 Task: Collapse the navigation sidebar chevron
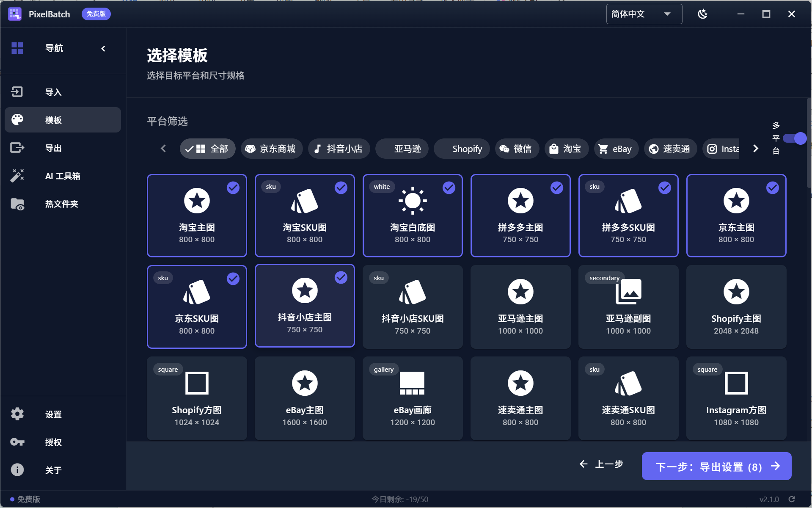pos(103,48)
